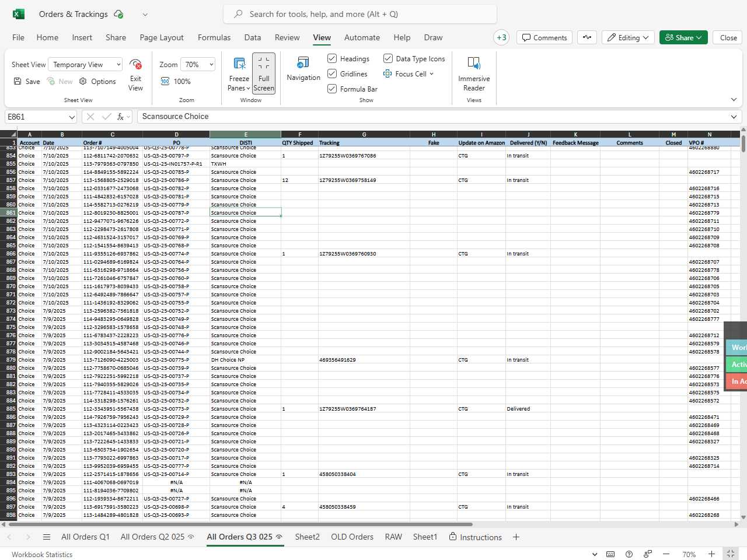
Task: Open the Zoom 70% dropdown
Action: [198, 65]
